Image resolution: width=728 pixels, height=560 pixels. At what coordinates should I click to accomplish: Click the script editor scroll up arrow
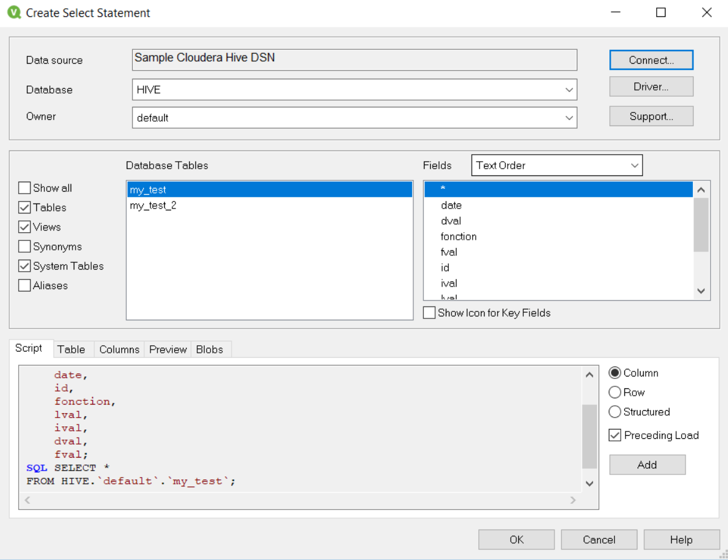[x=589, y=375]
